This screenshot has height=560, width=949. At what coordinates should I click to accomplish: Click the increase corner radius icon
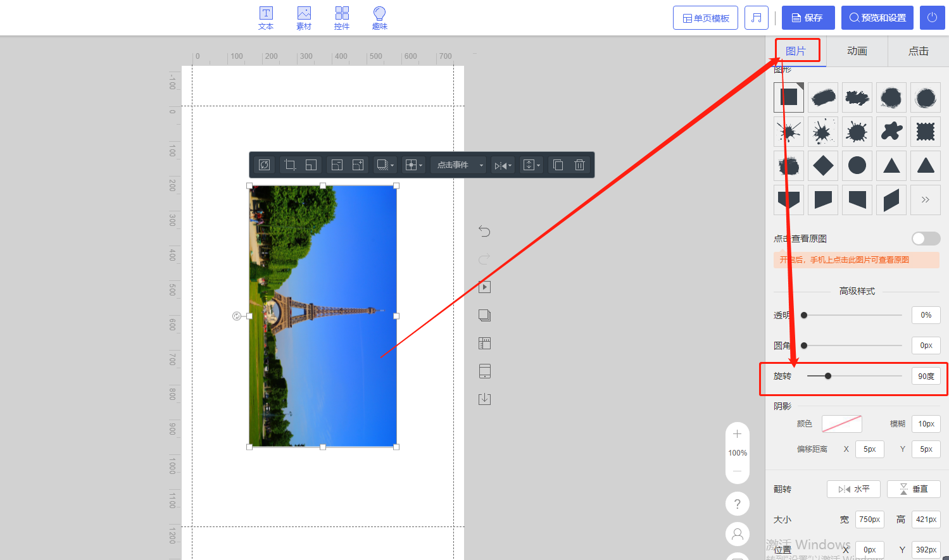[358, 165]
